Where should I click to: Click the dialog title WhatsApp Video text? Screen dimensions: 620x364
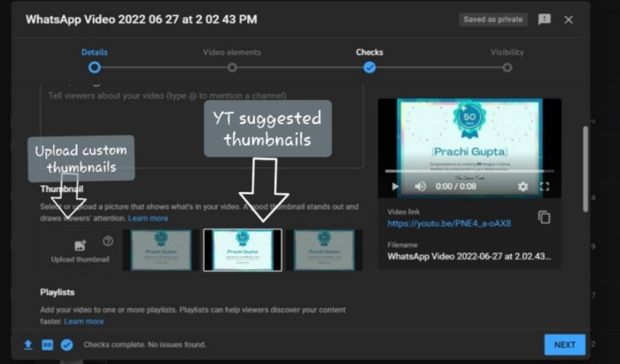tap(142, 19)
